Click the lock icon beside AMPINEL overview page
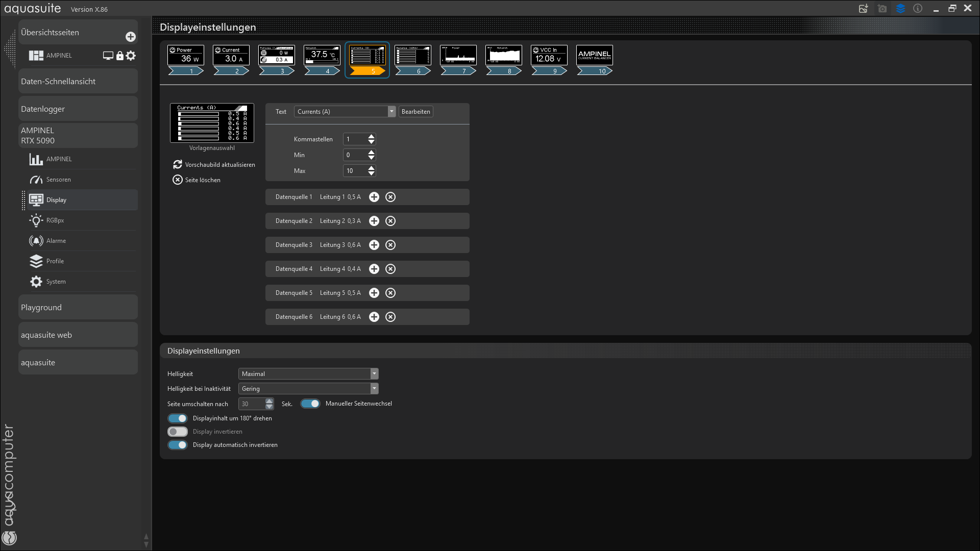Screen dimensions: 980x551 (x=120, y=56)
